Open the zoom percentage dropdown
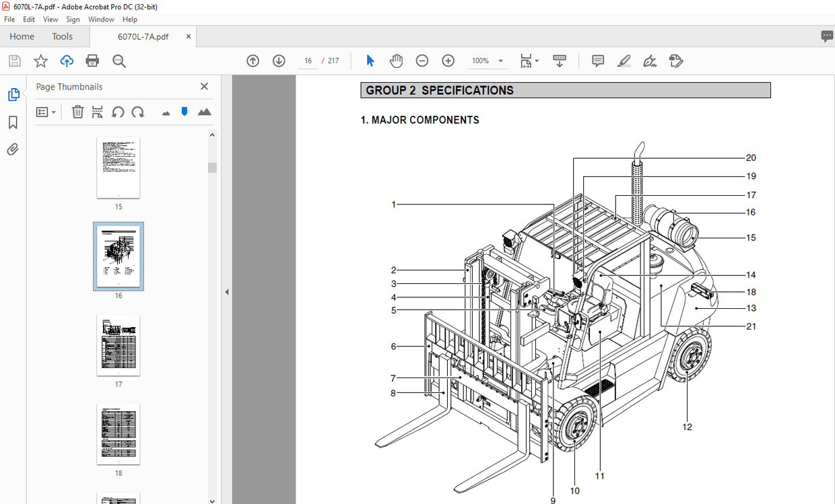Image resolution: width=835 pixels, height=504 pixels. [x=501, y=61]
